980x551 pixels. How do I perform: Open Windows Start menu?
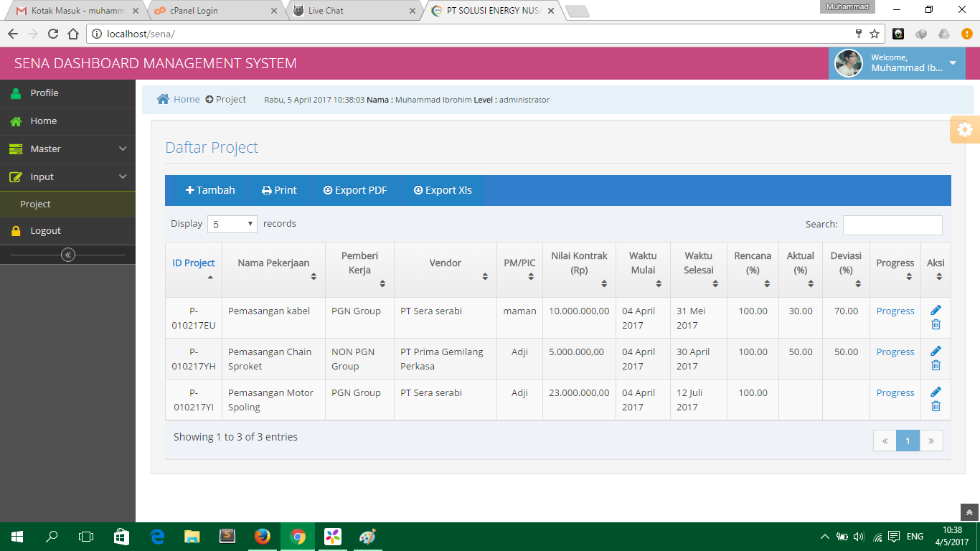[17, 537]
